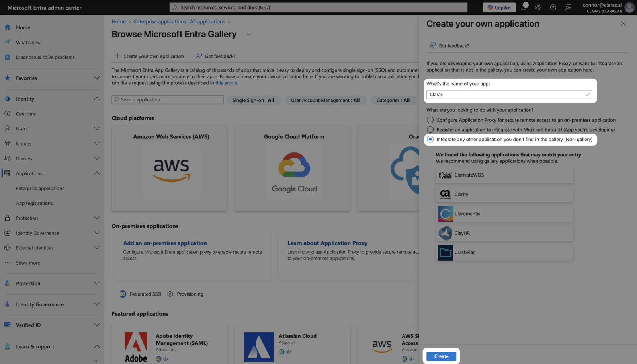Screen dimensions: 637x364
Task: Click the Devices icon in sidebar
Action: [7, 158]
